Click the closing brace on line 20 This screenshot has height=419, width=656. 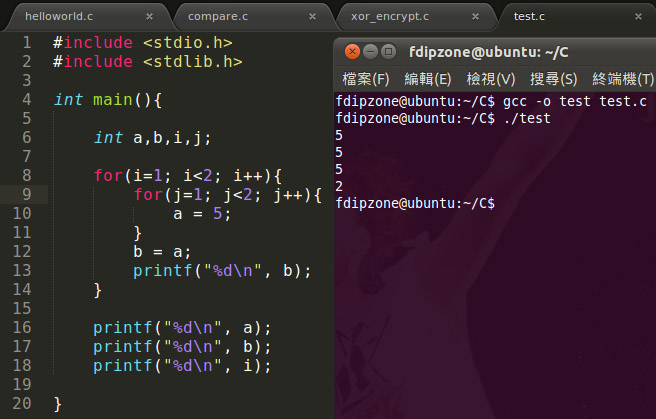tap(58, 404)
